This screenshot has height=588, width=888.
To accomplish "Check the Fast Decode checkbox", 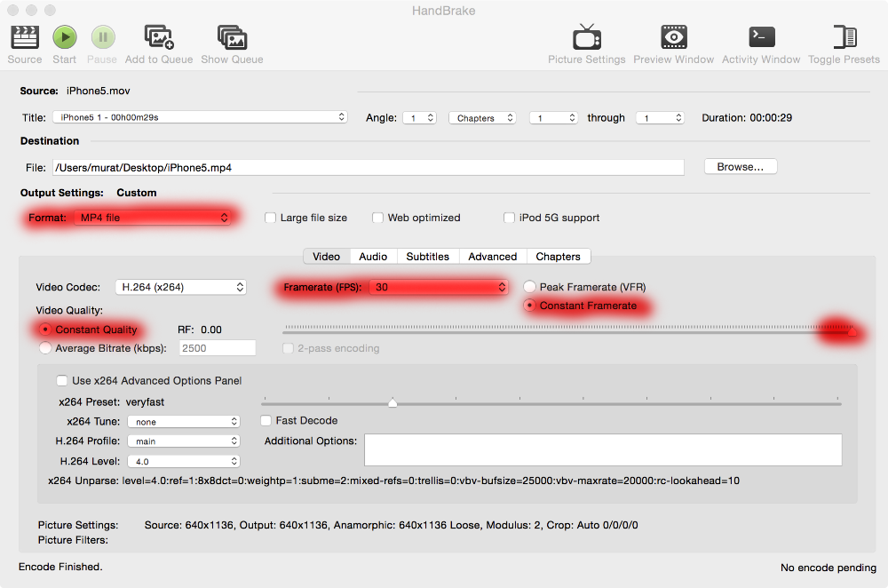I will [x=266, y=420].
